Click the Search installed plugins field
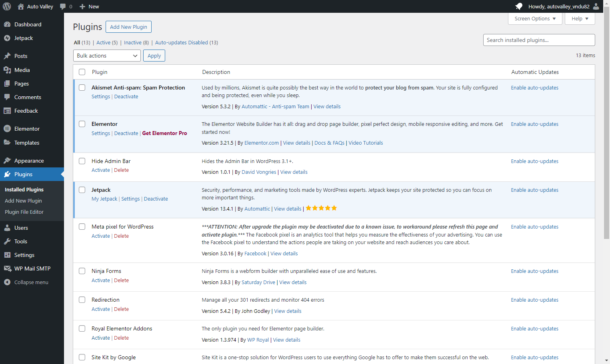The height and width of the screenshot is (364, 610). pyautogui.click(x=539, y=40)
